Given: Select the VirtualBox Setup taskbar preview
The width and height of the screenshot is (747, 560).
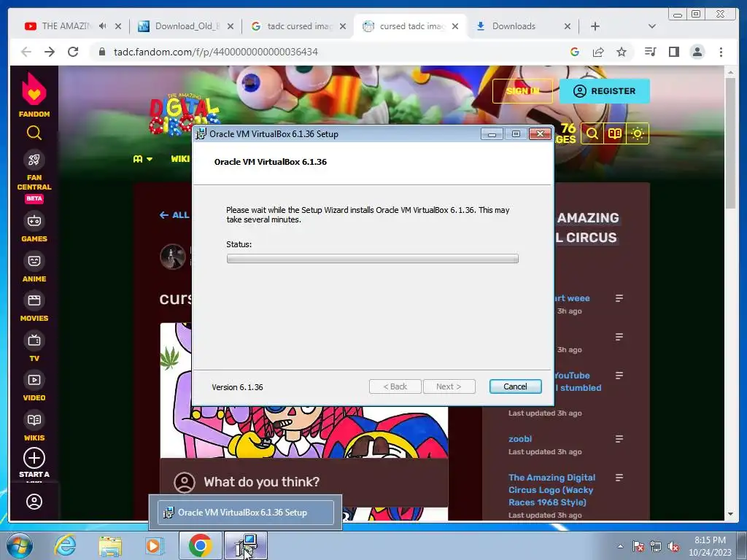Looking at the screenshot, I should [245, 513].
